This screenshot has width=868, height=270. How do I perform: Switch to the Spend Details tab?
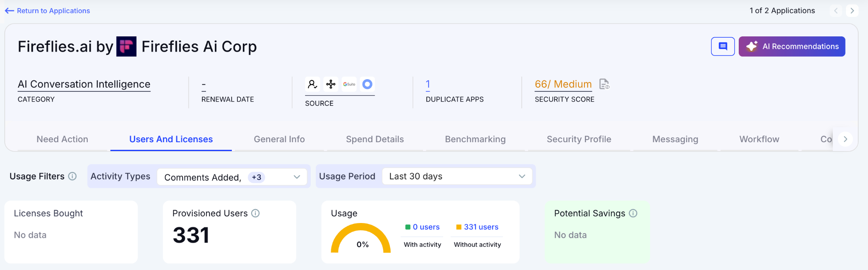[x=375, y=139]
